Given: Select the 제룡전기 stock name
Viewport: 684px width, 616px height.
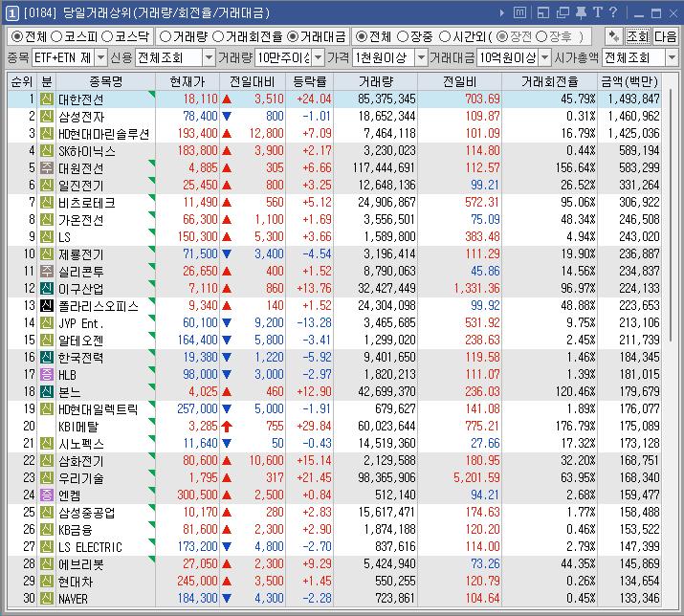Looking at the screenshot, I should coord(81,253).
